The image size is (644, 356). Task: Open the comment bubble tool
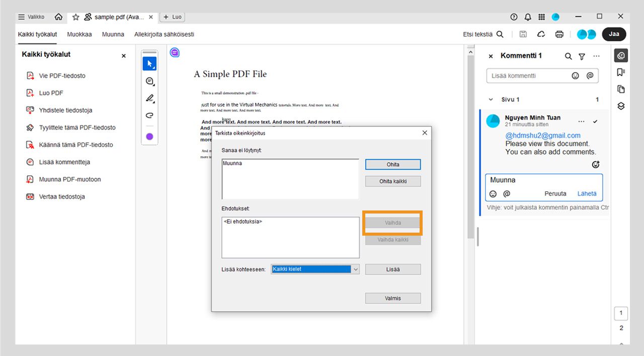149,81
